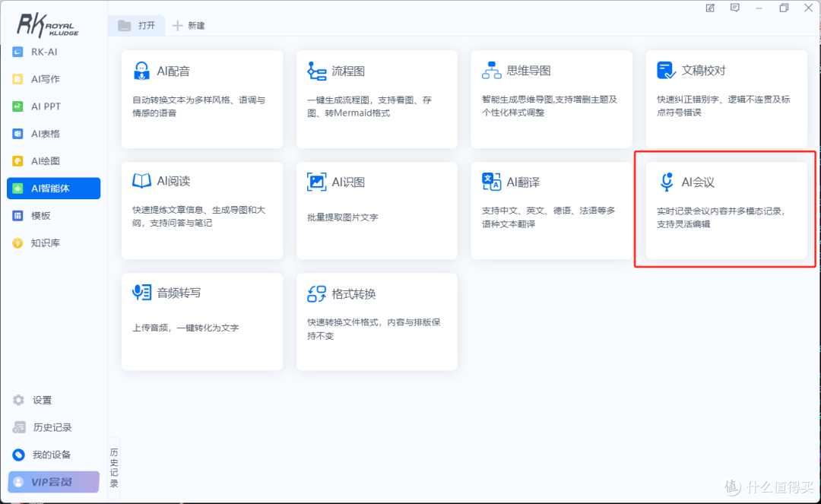Image resolution: width=821 pixels, height=504 pixels.
Task: Click the 新建 new tab button
Action: [x=189, y=25]
